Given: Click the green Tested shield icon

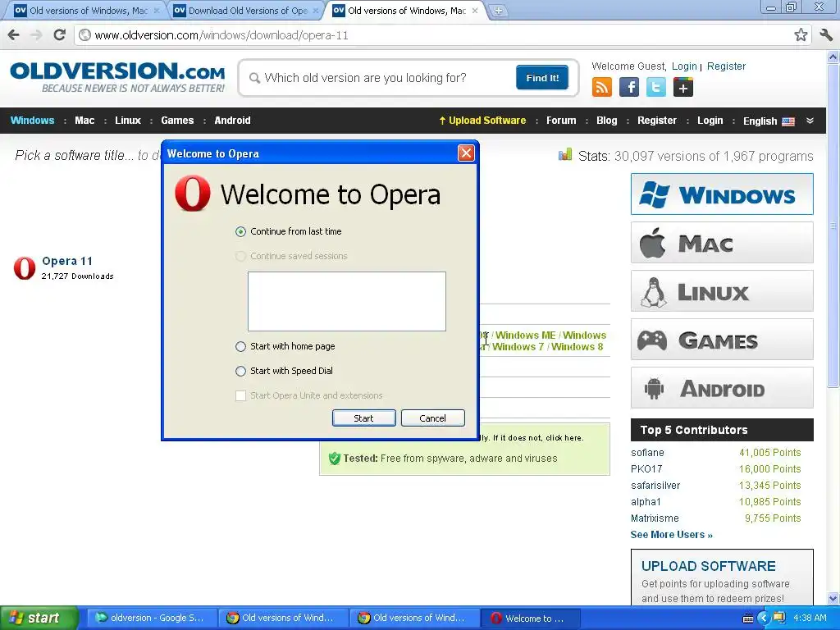Looking at the screenshot, I should point(335,459).
